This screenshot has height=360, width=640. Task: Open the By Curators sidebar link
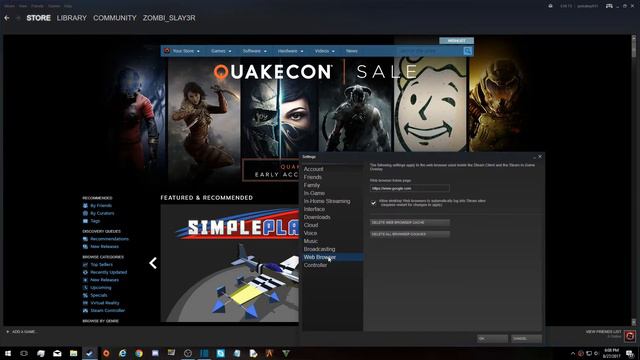102,213
